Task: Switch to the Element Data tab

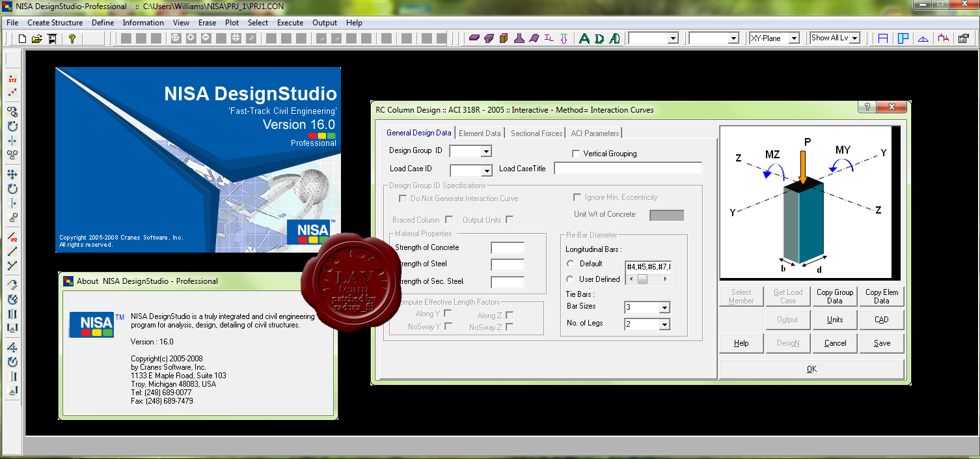Action: coord(480,133)
